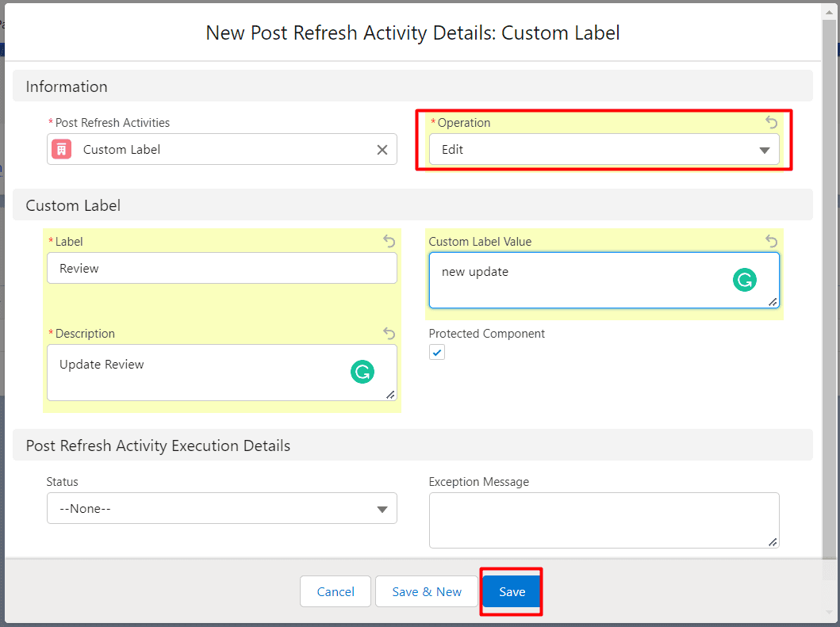Click inside the Exception Message box
Viewport: 840px width, 627px height.
click(604, 519)
